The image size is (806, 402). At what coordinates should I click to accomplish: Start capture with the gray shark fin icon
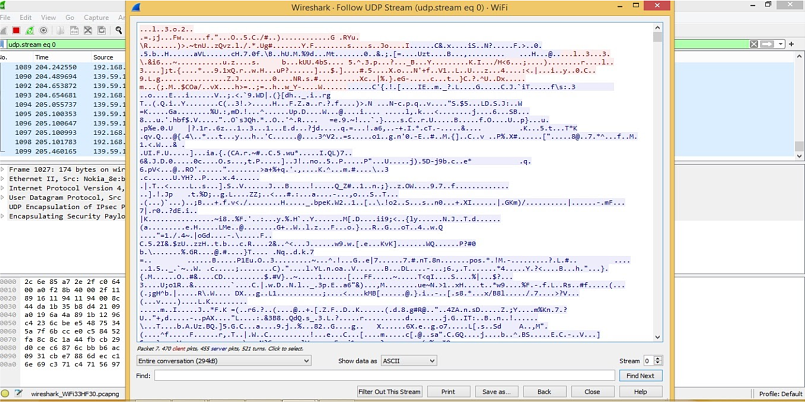[x=3, y=30]
